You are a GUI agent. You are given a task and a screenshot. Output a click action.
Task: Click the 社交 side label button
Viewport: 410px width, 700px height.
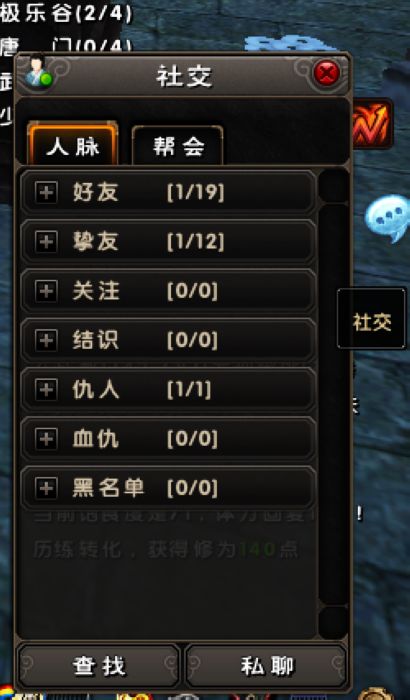pyautogui.click(x=372, y=318)
